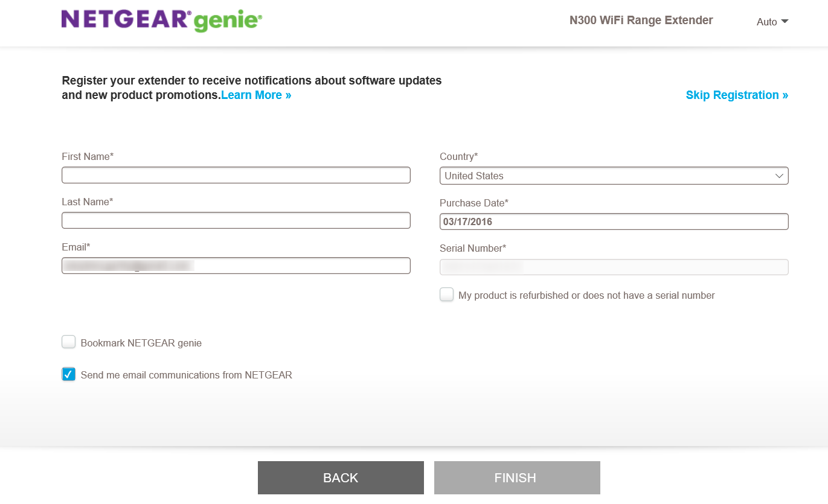
Task: Click the chevron next to United States
Action: click(779, 176)
